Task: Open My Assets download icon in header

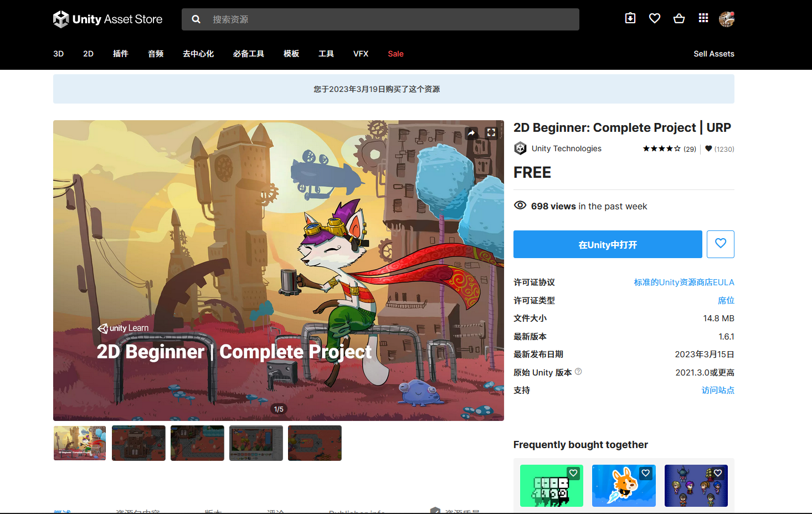Action: (x=630, y=18)
